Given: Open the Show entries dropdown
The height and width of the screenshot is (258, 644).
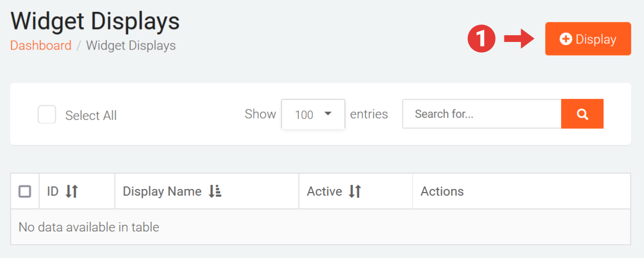Looking at the screenshot, I should [313, 114].
